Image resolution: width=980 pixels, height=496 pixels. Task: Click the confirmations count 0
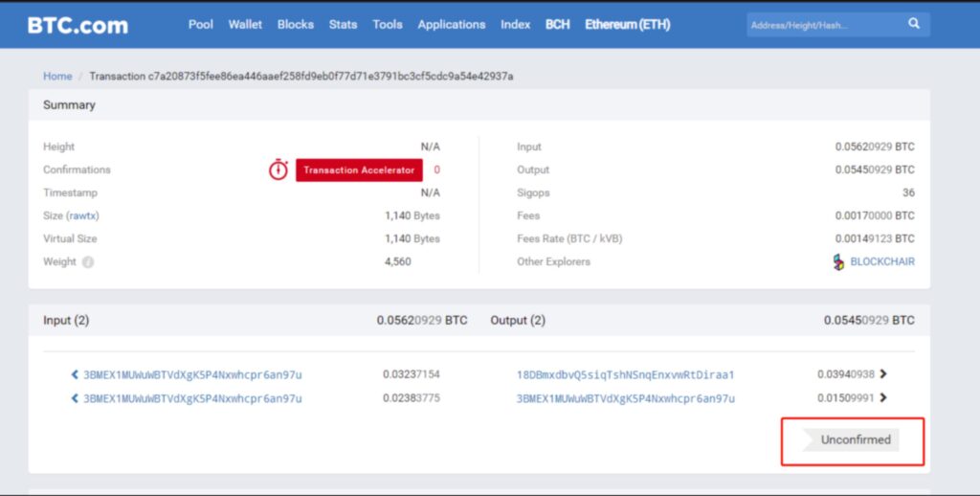(436, 169)
